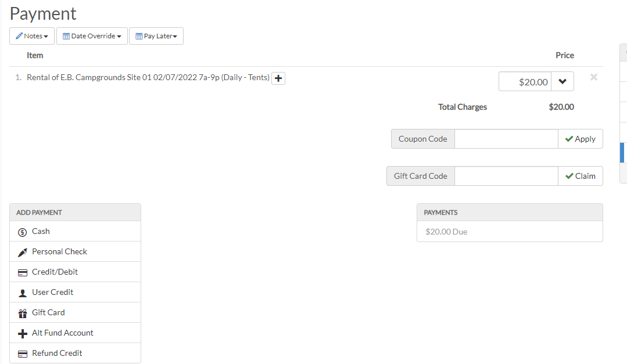
Task: Select Personal Check payment method
Action: pyautogui.click(x=75, y=252)
